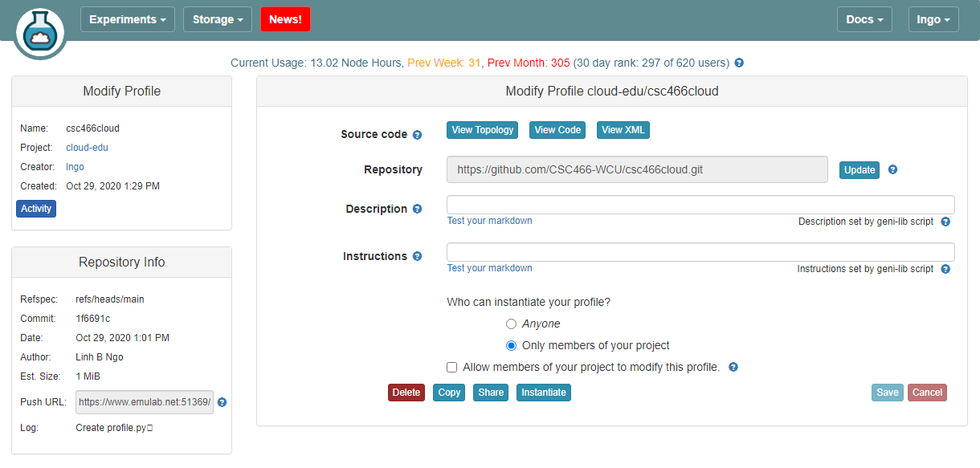This screenshot has height=468, width=980.
Task: Click help icon beside Description label
Action: pyautogui.click(x=417, y=209)
